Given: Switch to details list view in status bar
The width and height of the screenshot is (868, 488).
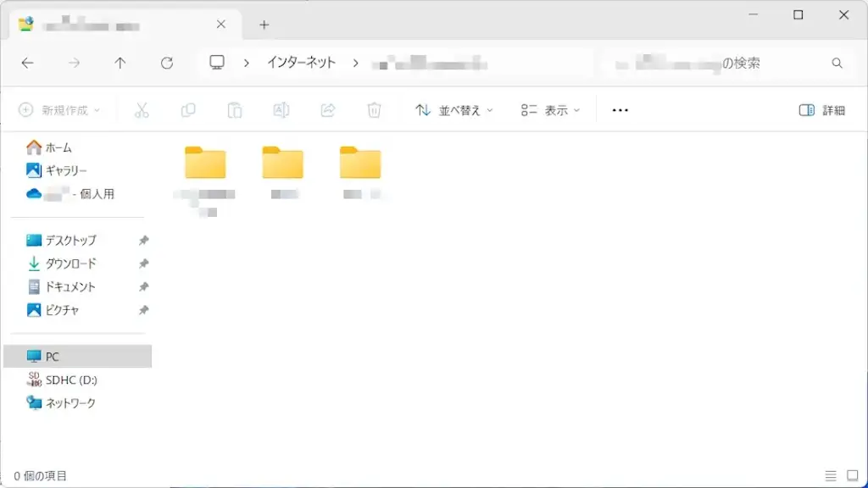Looking at the screenshot, I should tap(831, 476).
